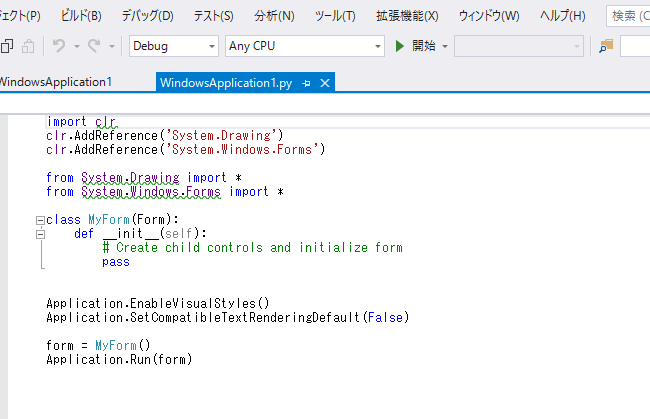Open the デバッグ(D) menu

[147, 16]
